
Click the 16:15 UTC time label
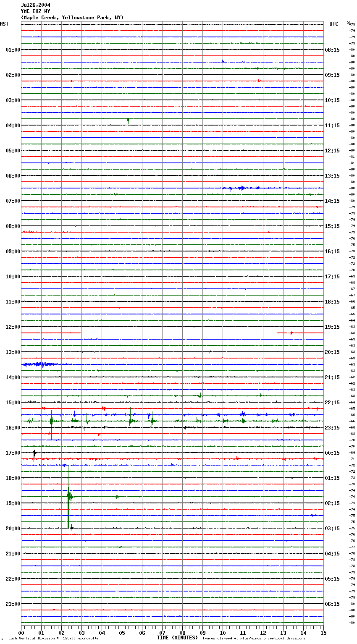point(332,251)
